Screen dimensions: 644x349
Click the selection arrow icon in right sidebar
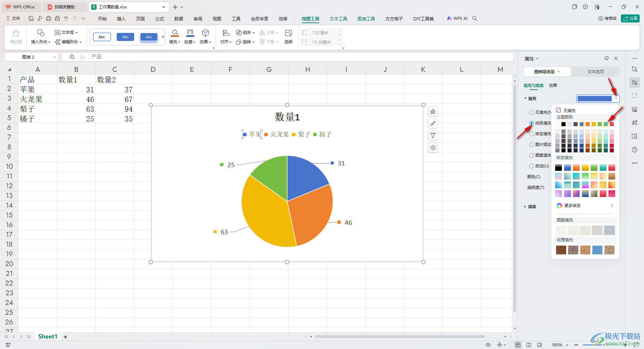(x=635, y=69)
